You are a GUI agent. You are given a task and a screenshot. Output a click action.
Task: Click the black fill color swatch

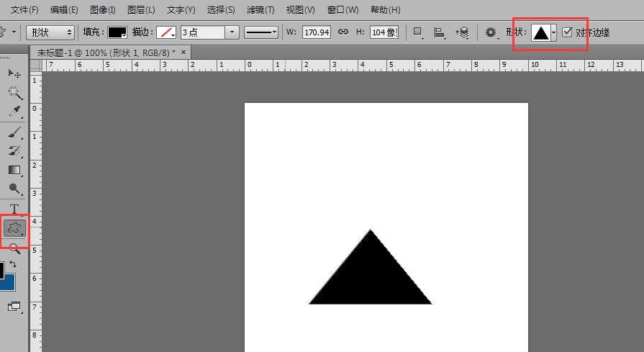click(x=117, y=32)
